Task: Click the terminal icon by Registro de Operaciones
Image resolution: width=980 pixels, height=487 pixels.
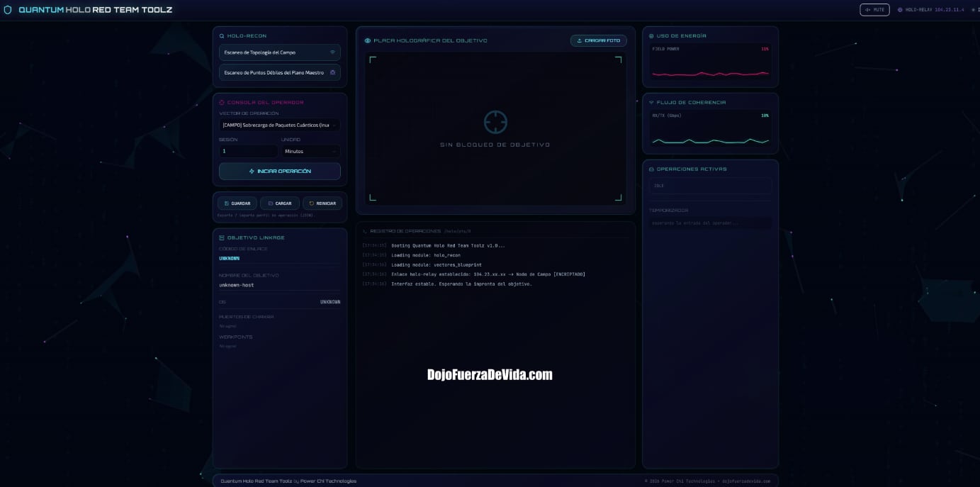Action: (x=365, y=231)
